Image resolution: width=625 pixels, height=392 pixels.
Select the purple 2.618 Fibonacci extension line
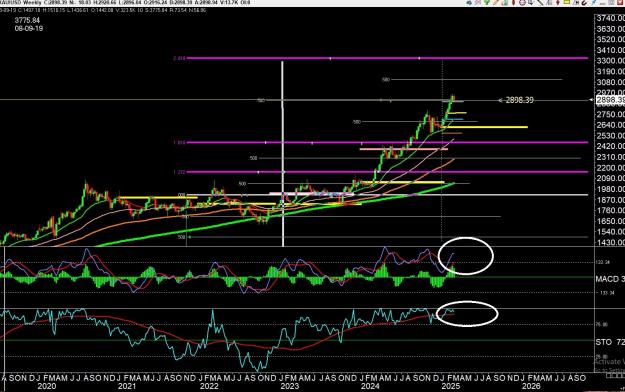click(387, 58)
